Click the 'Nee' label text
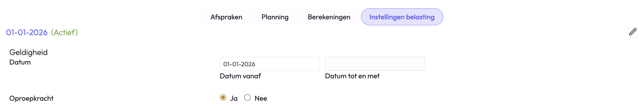 coord(261,98)
